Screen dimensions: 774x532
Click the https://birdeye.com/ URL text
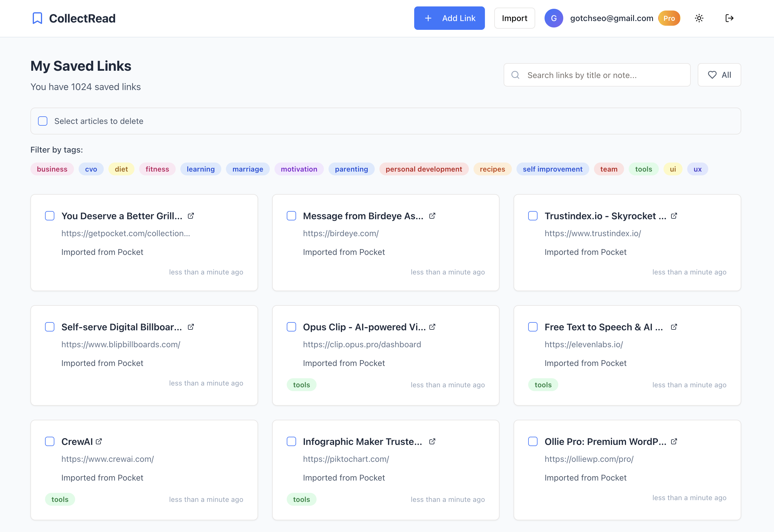pyautogui.click(x=341, y=233)
